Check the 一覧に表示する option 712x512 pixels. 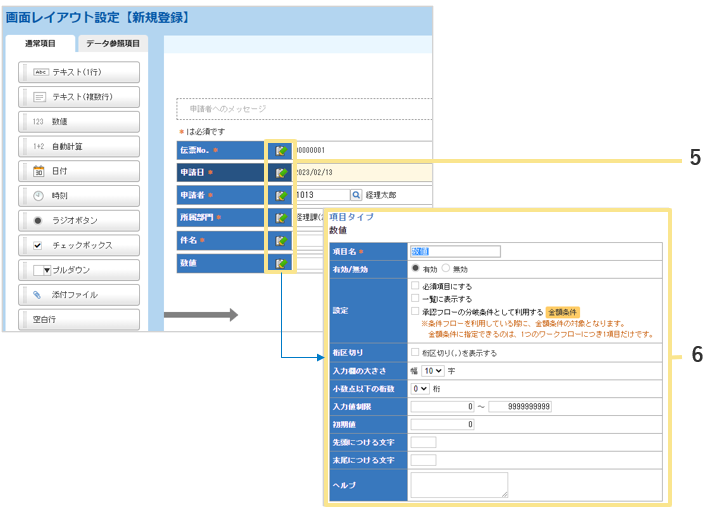pyautogui.click(x=415, y=298)
